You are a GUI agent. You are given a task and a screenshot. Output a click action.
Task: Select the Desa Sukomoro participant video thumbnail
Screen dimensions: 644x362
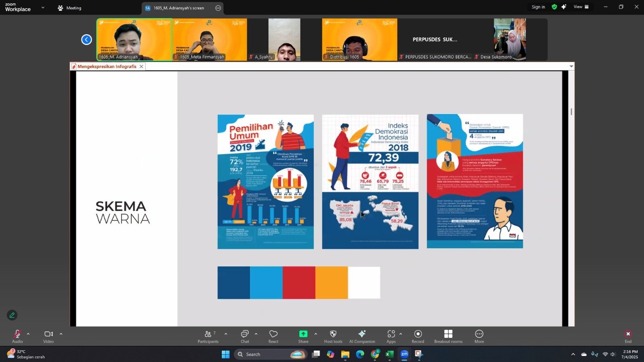(x=510, y=39)
